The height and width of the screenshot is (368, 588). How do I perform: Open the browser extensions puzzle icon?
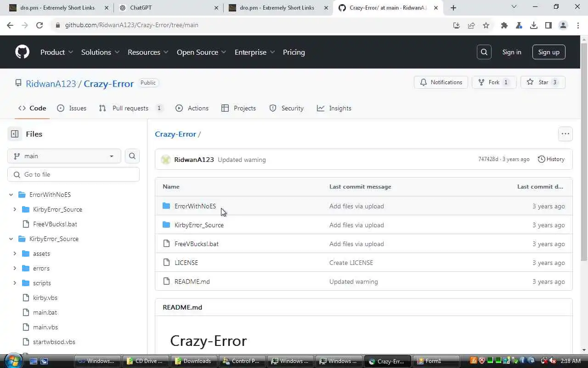(504, 25)
